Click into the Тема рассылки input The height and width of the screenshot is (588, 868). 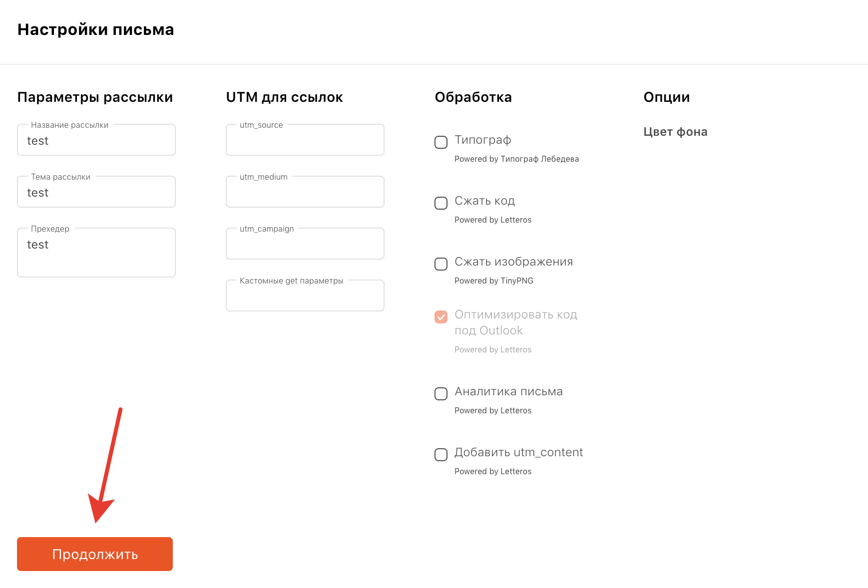[96, 192]
